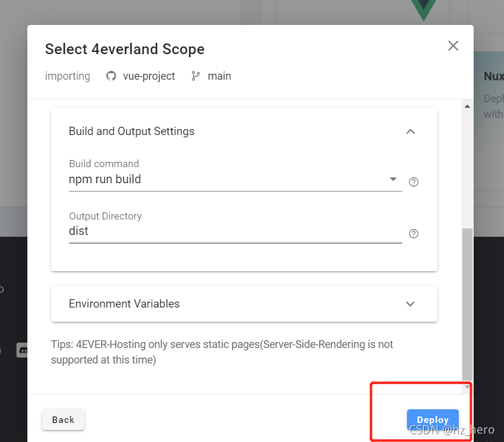Collapse the Build and Output Settings panel
The width and height of the screenshot is (504, 442).
click(411, 131)
